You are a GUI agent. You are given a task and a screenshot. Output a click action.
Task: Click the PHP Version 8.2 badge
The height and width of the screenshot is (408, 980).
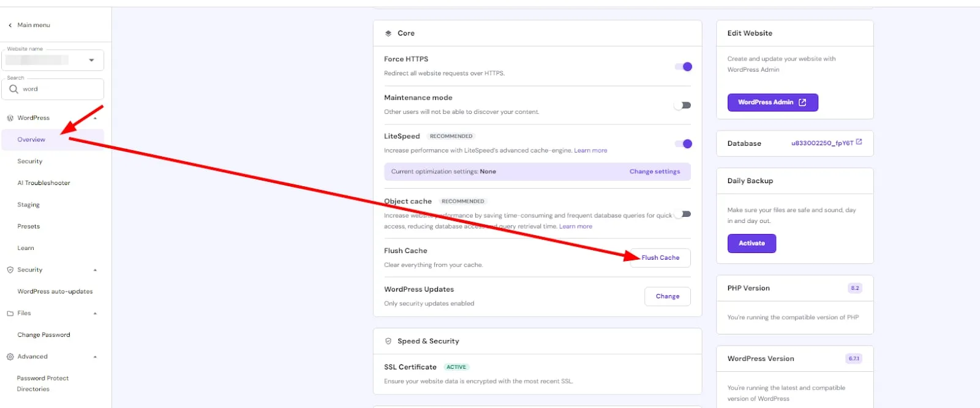click(854, 288)
